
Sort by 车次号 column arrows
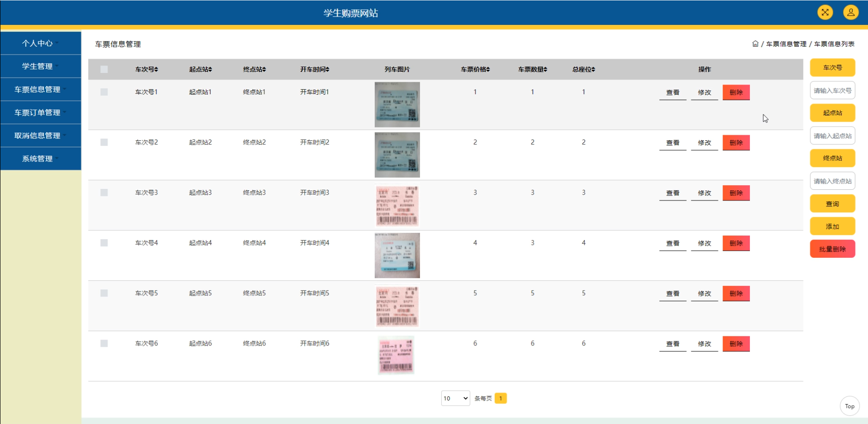tap(156, 69)
